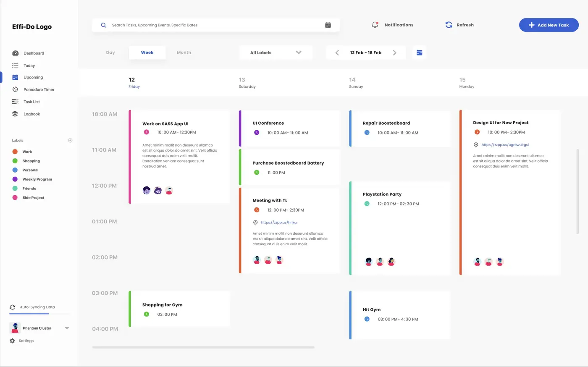
Task: Click first attendee avatar on Playstation Party
Action: click(x=369, y=262)
